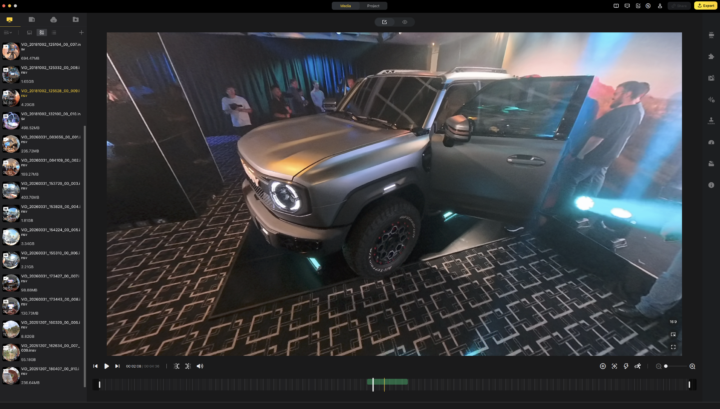Click the tracking target icon in playback bar
Screen dimensions: 720x409
pyautogui.click(x=614, y=366)
